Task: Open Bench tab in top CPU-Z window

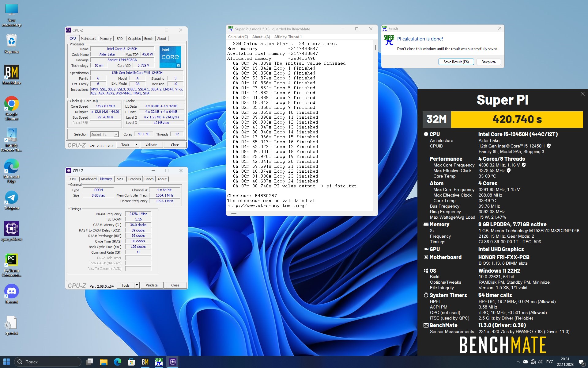Action: pos(149,39)
